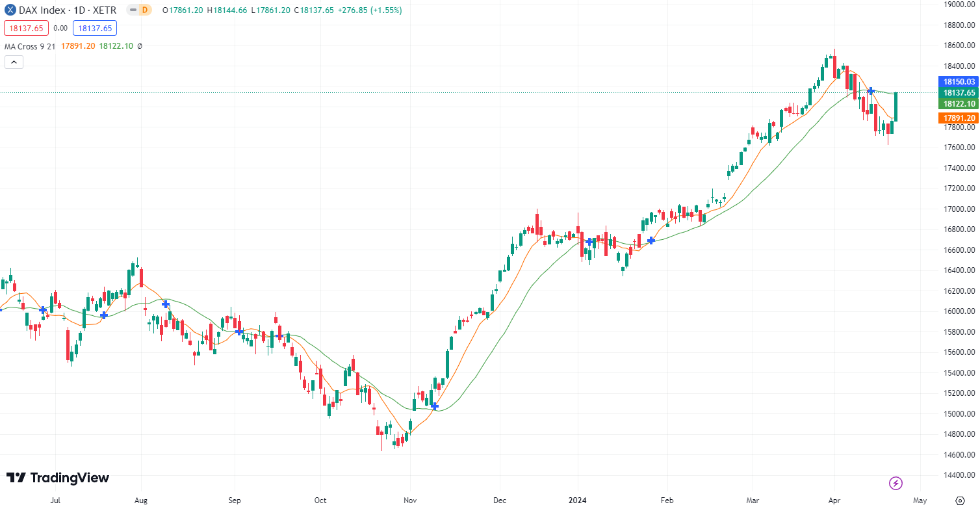Click orange MA value 17891.20 in the legend
This screenshot has height=507, width=980.
pos(77,46)
